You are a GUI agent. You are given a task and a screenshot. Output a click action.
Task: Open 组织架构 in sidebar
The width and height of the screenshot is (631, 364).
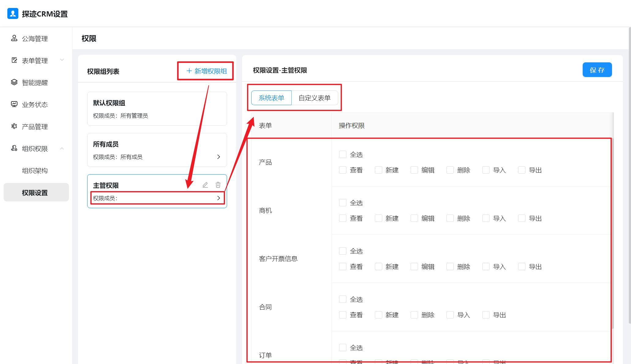tap(35, 171)
